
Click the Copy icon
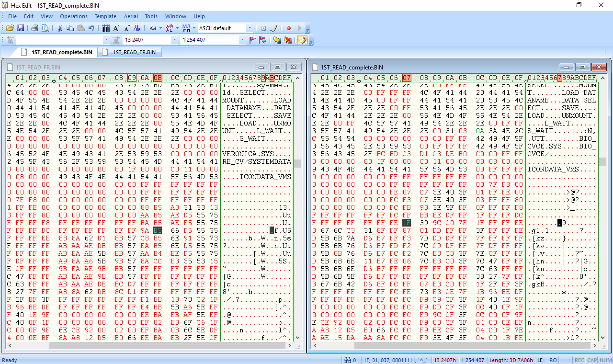(x=70, y=28)
